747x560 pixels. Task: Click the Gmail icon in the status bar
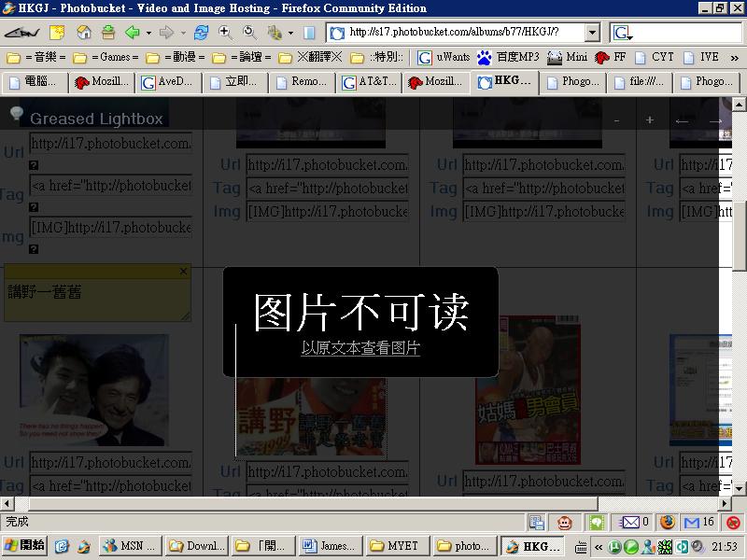(x=692, y=523)
